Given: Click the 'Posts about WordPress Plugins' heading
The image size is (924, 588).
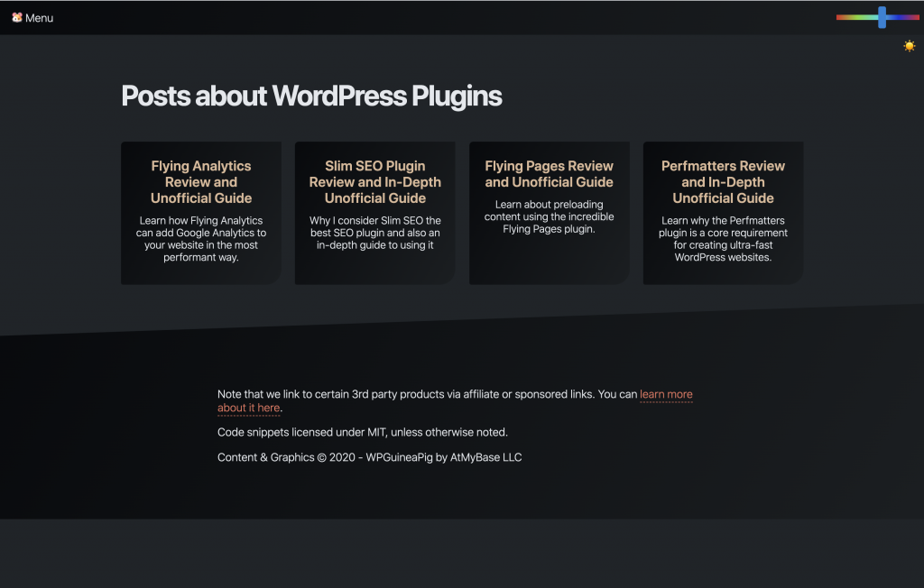Looking at the screenshot, I should pos(311,96).
